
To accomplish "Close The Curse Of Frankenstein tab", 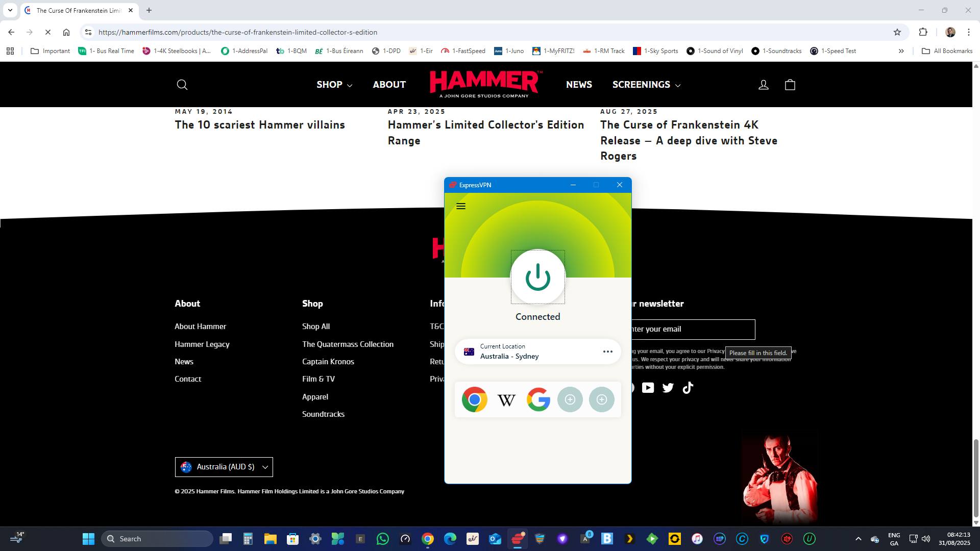I will [131, 10].
